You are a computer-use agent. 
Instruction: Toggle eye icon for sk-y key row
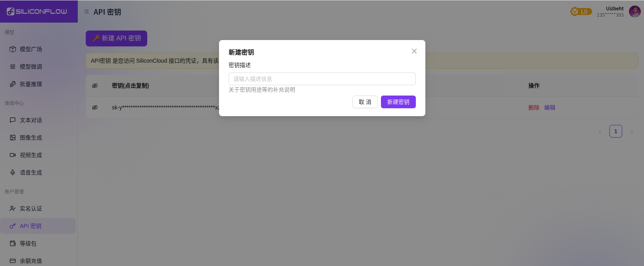pyautogui.click(x=95, y=107)
